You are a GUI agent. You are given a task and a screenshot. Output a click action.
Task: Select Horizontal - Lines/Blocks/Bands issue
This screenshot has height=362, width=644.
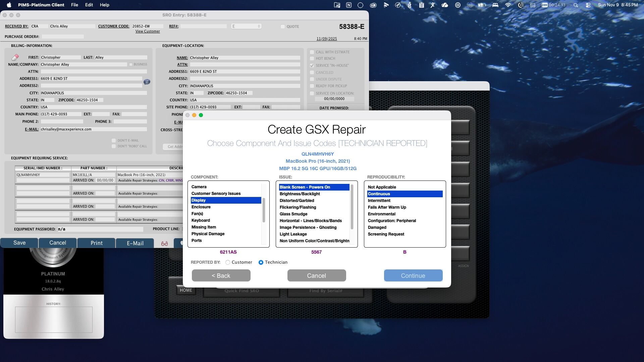(x=314, y=221)
